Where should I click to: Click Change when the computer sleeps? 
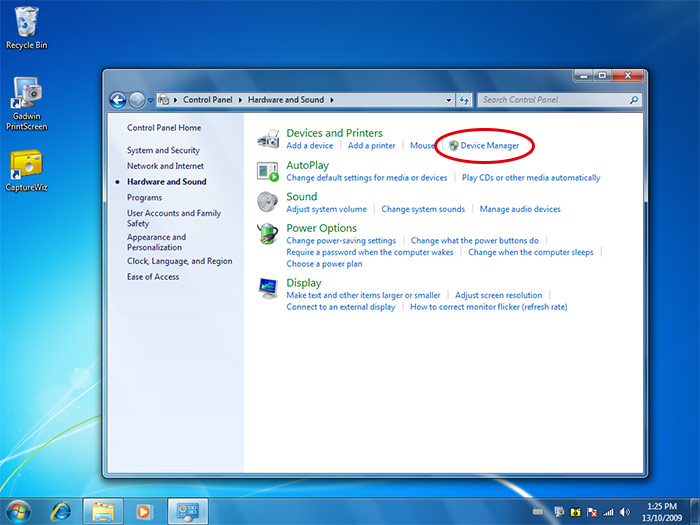[x=530, y=252]
